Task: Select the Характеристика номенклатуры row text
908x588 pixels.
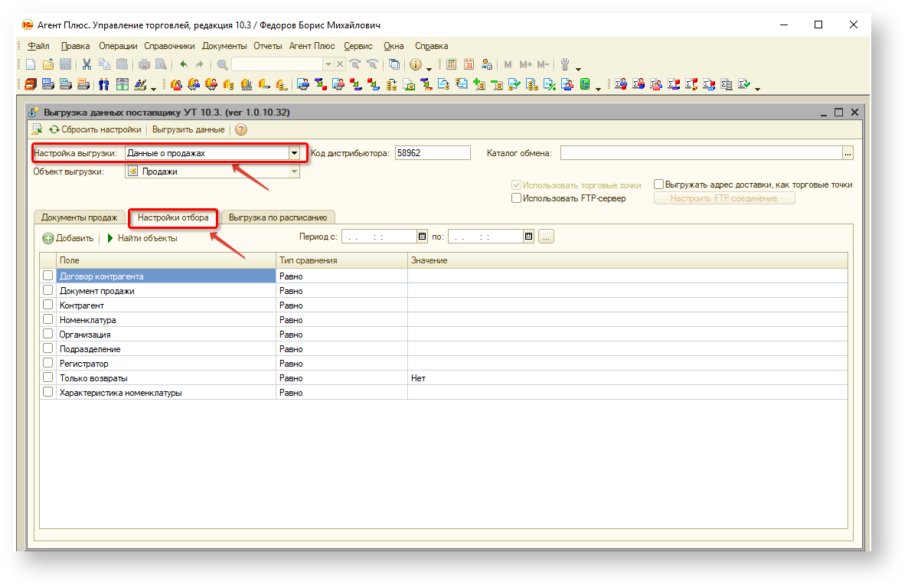Action: (x=120, y=392)
